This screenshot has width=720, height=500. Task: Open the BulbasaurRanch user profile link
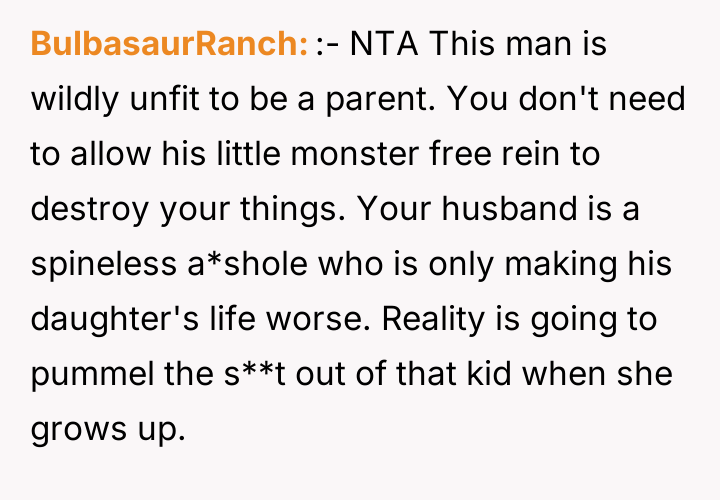click(x=168, y=44)
